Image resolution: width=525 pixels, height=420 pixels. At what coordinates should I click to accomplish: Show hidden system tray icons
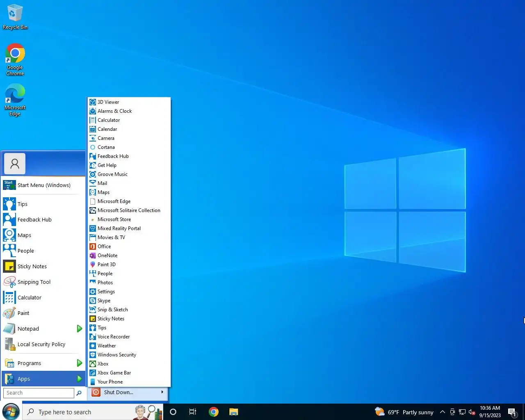pyautogui.click(x=442, y=412)
